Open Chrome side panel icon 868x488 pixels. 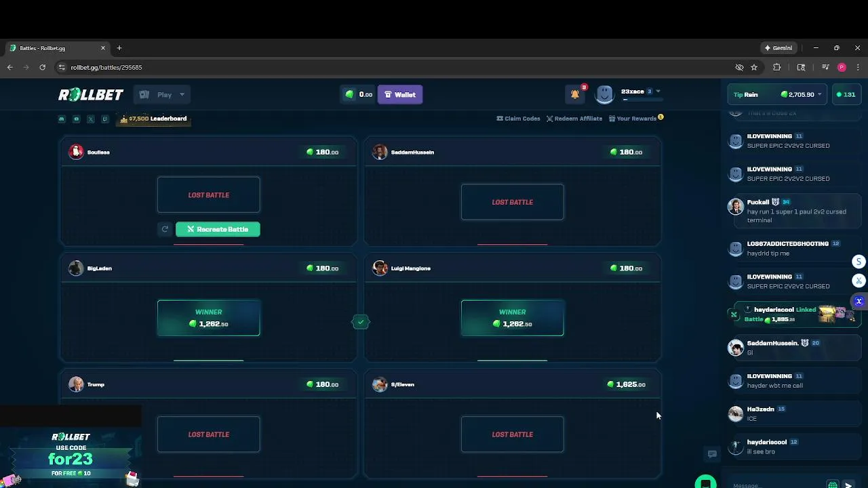[x=801, y=67]
